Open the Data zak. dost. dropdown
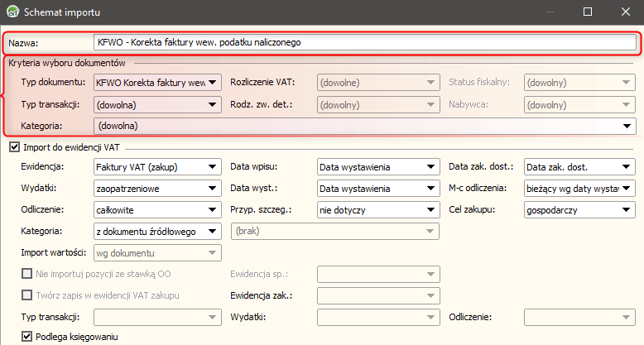 point(579,167)
